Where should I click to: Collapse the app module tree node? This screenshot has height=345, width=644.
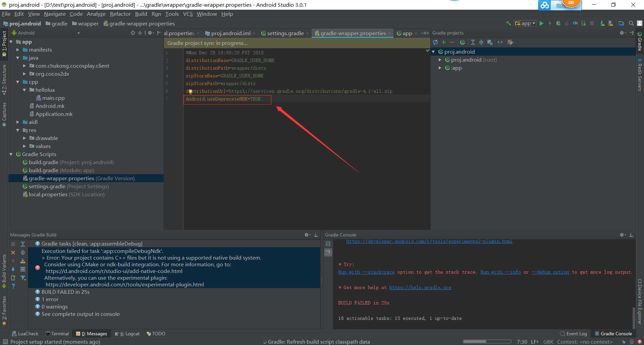(11, 42)
